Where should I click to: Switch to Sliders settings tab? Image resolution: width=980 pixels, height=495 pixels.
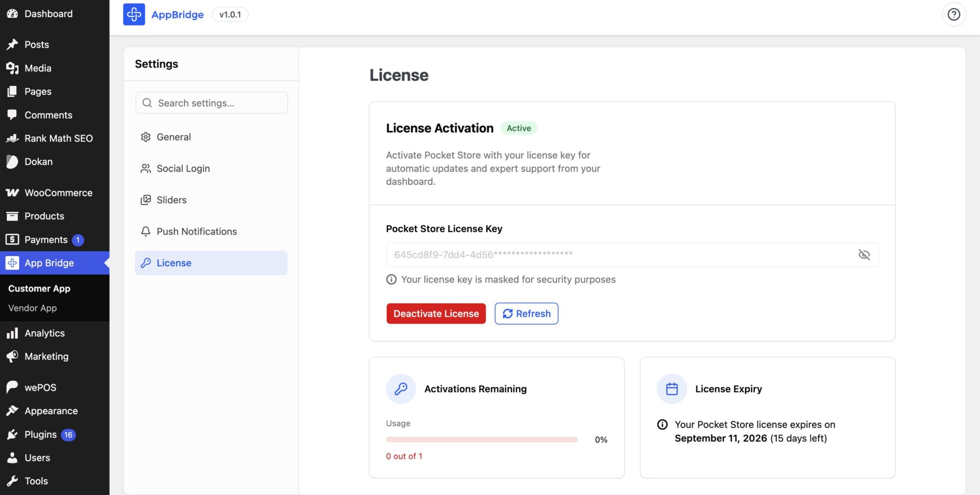pos(211,200)
